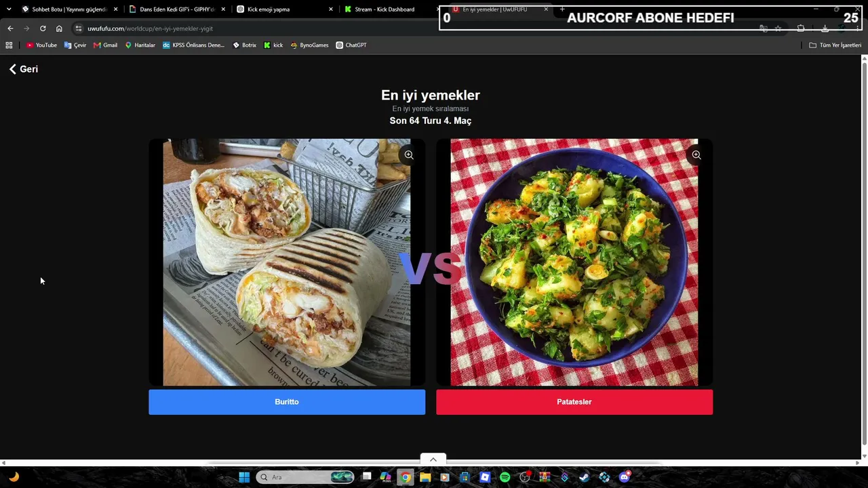Click the taskbar Ara search box
This screenshot has height=488, width=868.
(305, 477)
